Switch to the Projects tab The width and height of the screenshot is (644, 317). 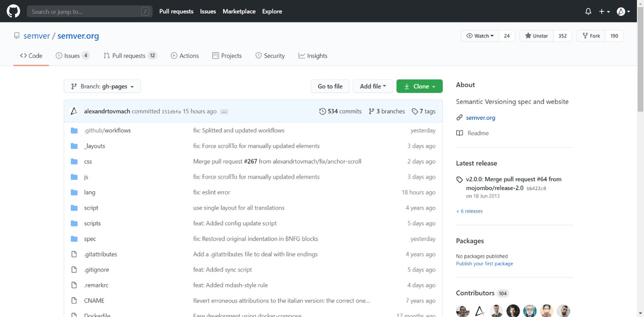(x=227, y=56)
